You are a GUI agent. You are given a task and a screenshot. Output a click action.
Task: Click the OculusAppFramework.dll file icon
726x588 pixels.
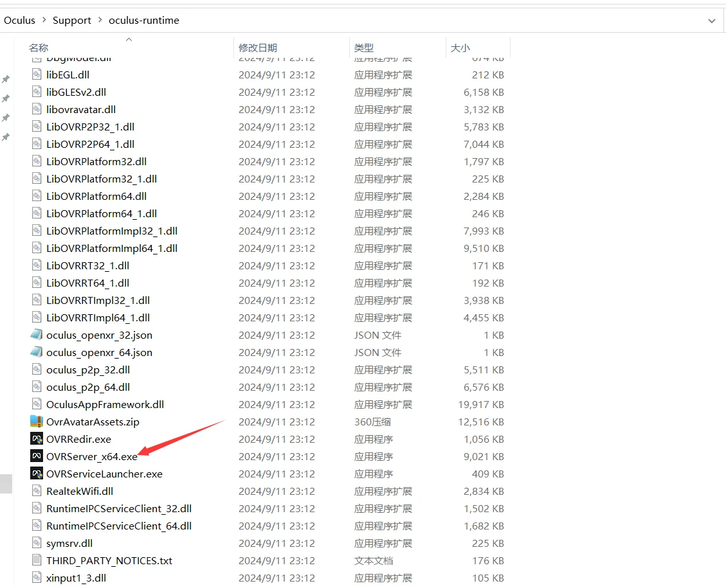click(x=37, y=404)
